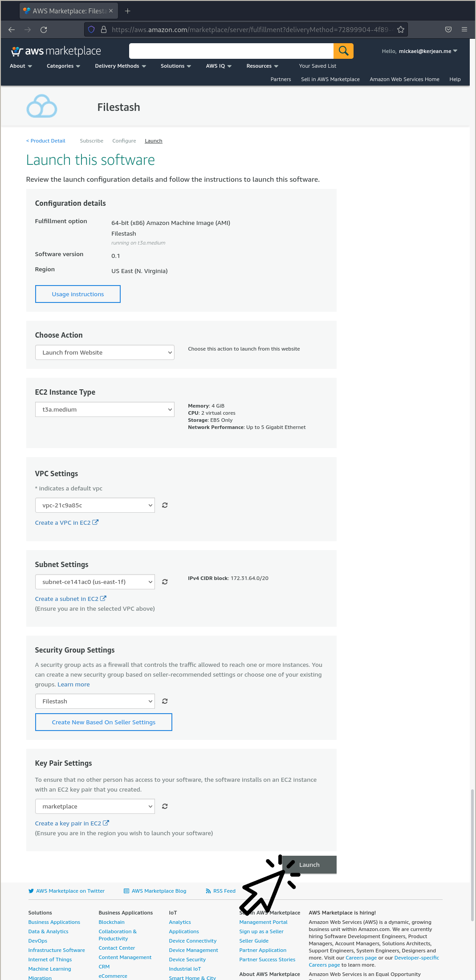Open Device Connectivity footer link

click(x=193, y=941)
